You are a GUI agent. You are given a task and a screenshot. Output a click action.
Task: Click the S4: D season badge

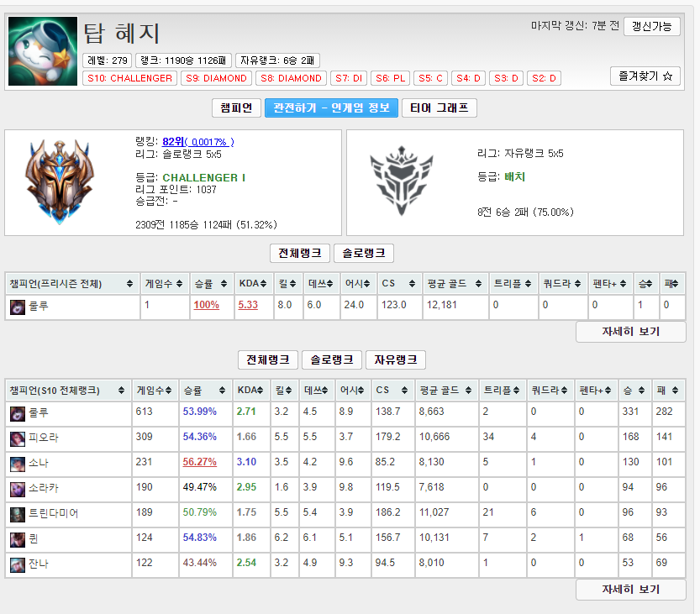pos(468,78)
